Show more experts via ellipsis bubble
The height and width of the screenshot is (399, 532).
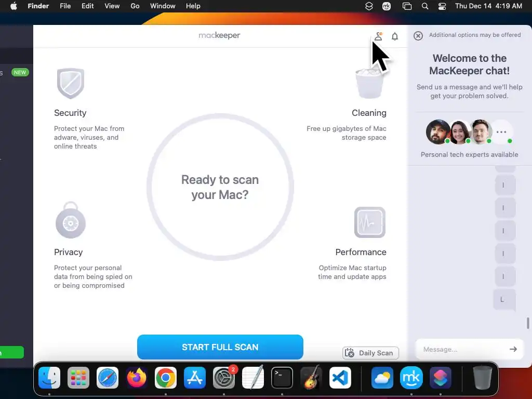coord(501,131)
